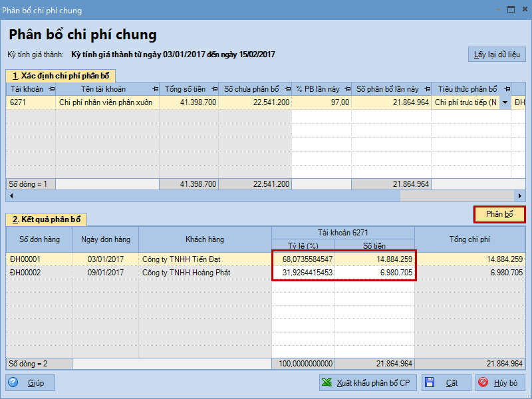Pin the Tên tài khoản column

click(155, 89)
